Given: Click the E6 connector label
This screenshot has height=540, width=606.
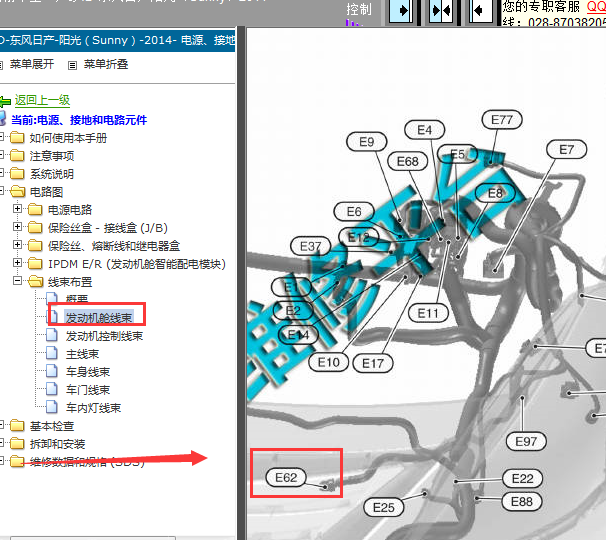Looking at the screenshot, I should point(354,212).
